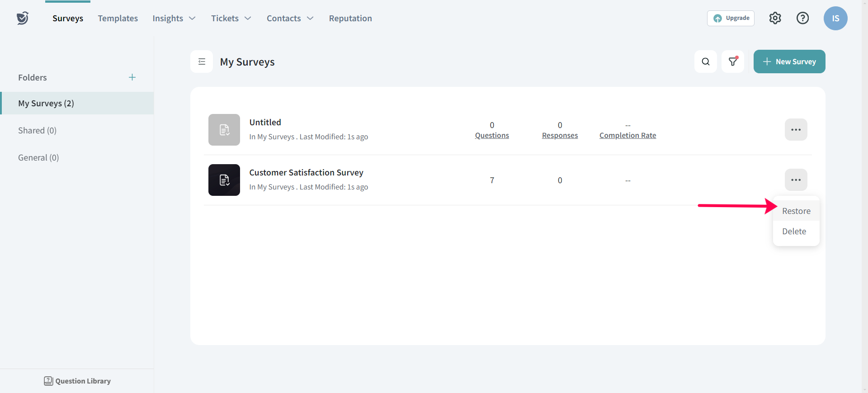Add a new folder with plus icon

point(132,77)
